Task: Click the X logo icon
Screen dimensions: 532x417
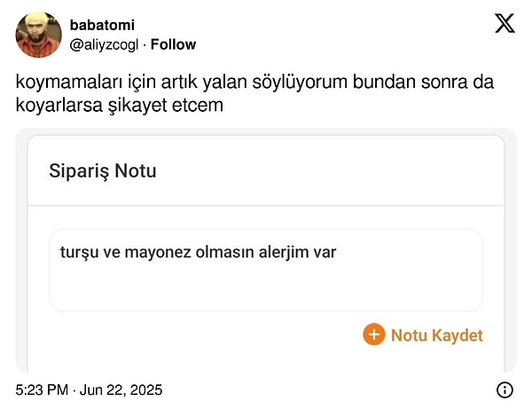Action: pyautogui.click(x=505, y=25)
